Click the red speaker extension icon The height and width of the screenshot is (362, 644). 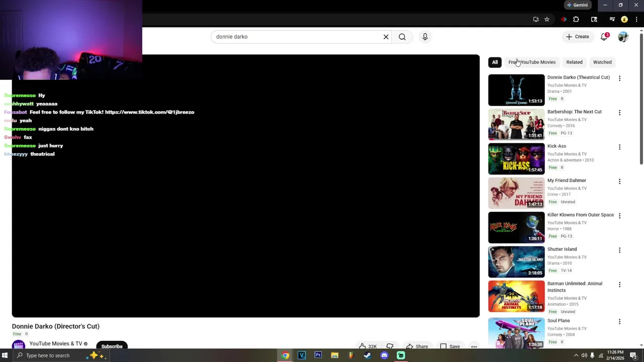pos(563,20)
